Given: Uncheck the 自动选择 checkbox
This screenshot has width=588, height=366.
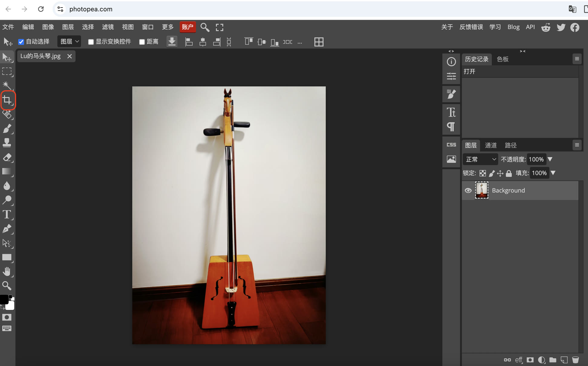Looking at the screenshot, I should pyautogui.click(x=21, y=42).
